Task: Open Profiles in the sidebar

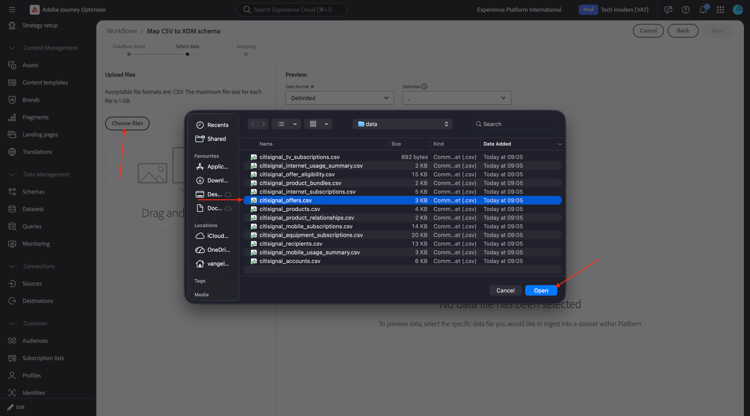Action: 31,375
